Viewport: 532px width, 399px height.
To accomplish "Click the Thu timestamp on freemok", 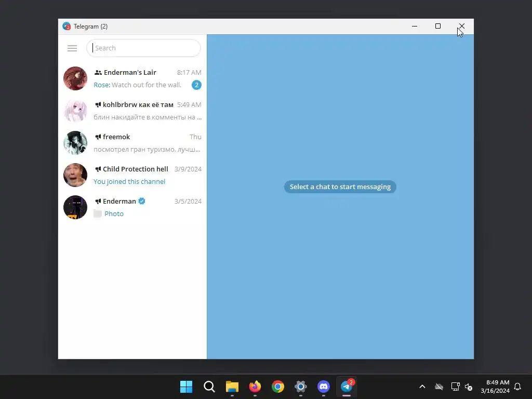I will (195, 137).
